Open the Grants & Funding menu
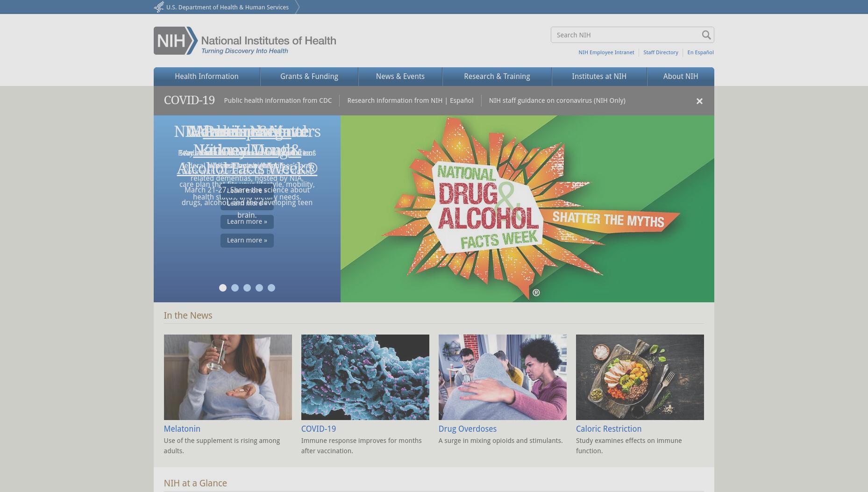868x492 pixels. tap(309, 77)
